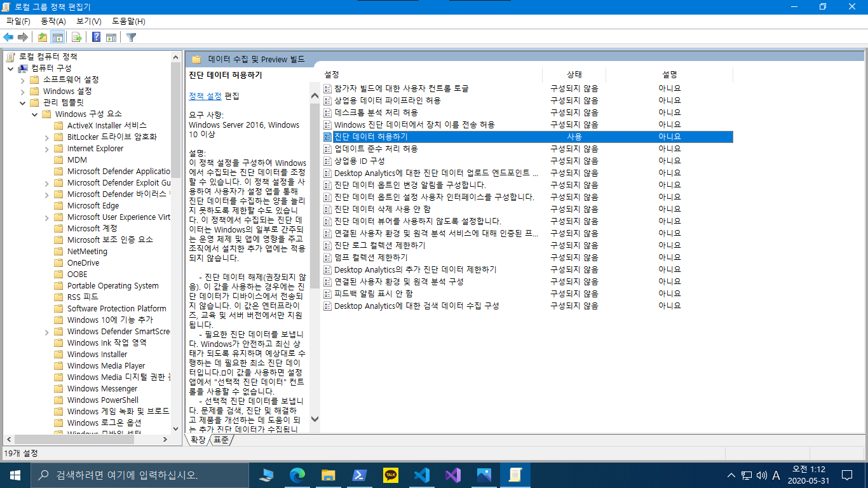Viewport: 868px width, 488px height.
Task: Open the Photos app from taskbar
Action: click(484, 475)
